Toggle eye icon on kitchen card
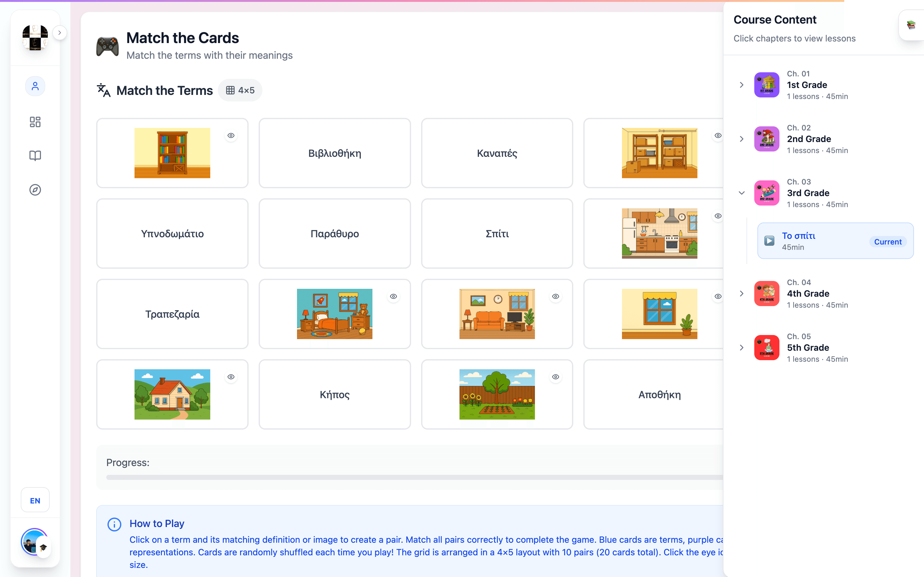The image size is (924, 577). tap(718, 216)
